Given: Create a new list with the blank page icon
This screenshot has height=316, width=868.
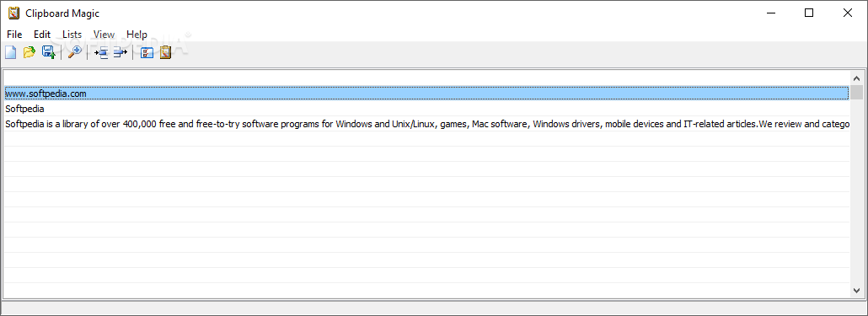Looking at the screenshot, I should pyautogui.click(x=10, y=52).
